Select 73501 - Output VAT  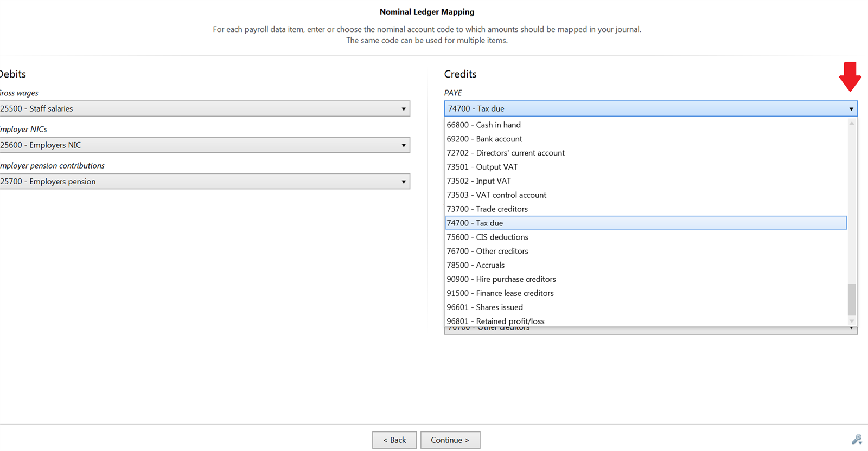(x=646, y=167)
